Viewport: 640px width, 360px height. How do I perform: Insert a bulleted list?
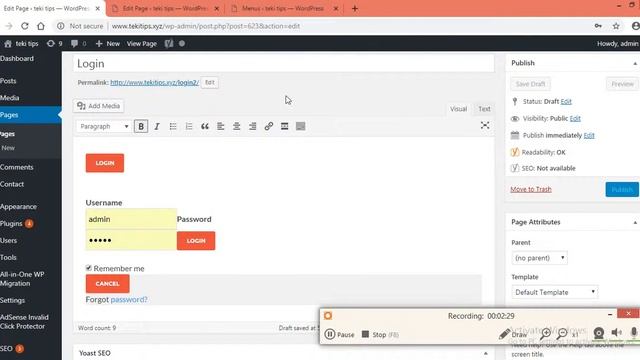[x=173, y=127]
